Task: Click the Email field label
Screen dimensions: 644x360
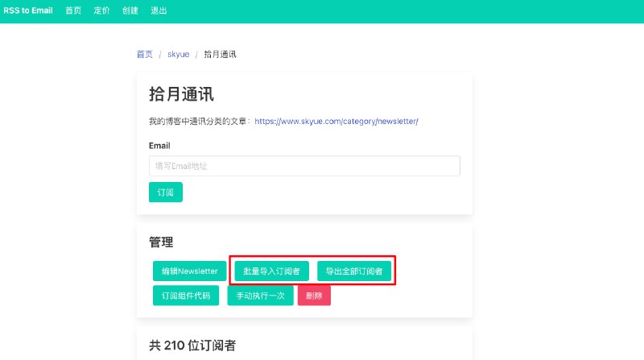Action: tap(159, 146)
